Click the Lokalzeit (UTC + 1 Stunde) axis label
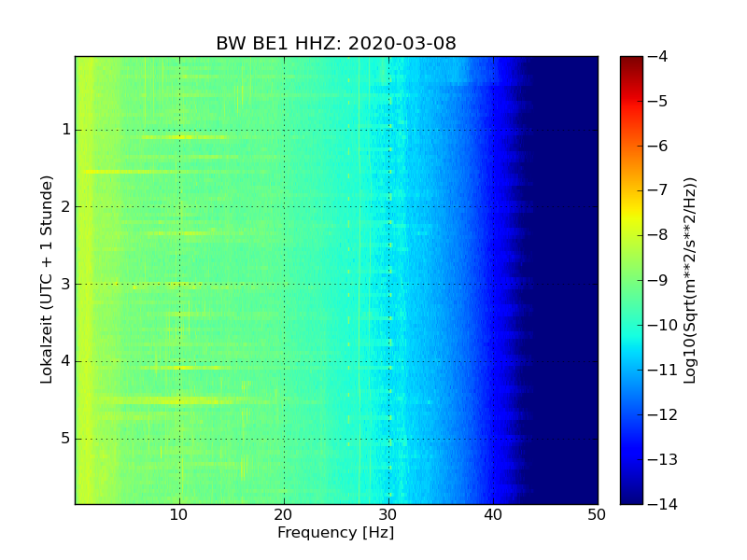Viewport: 747px width, 560px height. pos(46,279)
